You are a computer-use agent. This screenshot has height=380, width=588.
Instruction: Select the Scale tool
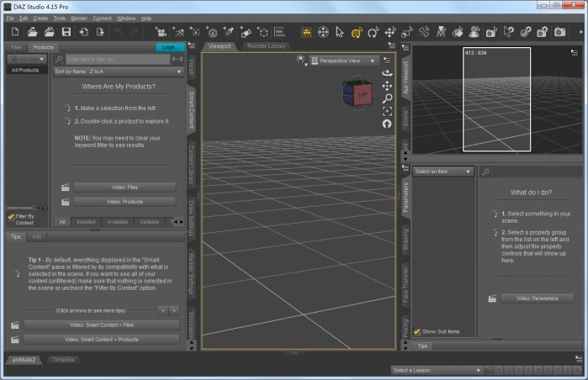click(407, 33)
